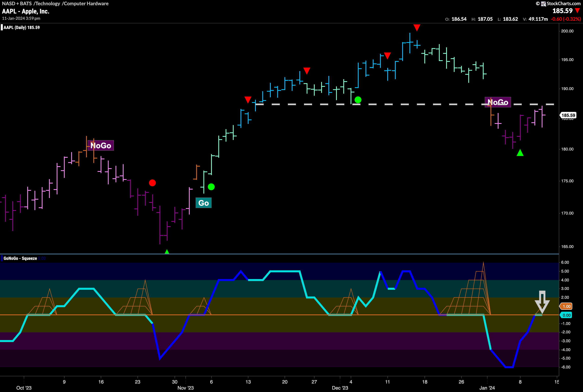The image size is (583, 392).
Task: Click the red triangle above the late November high
Action: pyautogui.click(x=307, y=71)
